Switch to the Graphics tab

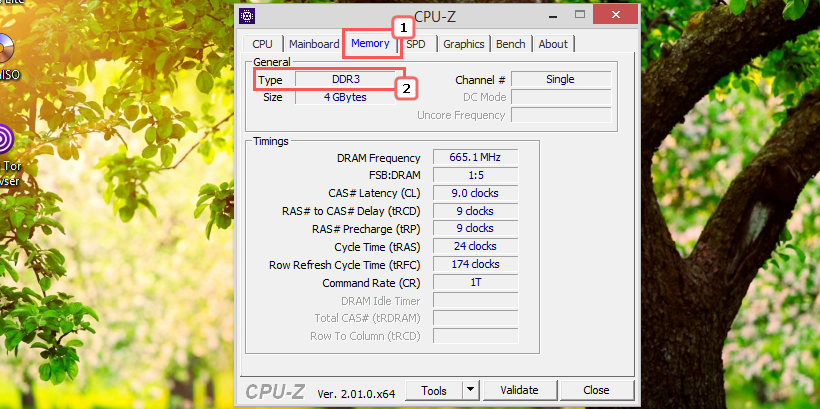[464, 44]
